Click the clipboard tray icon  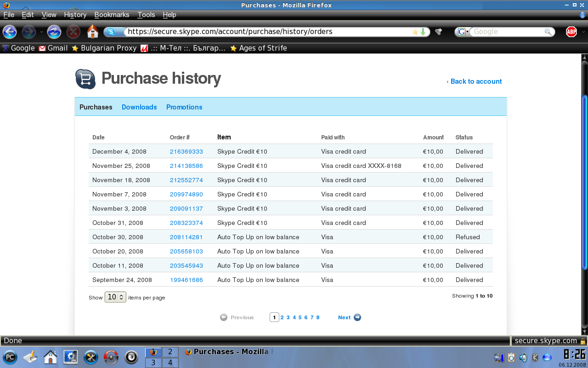pos(511,357)
